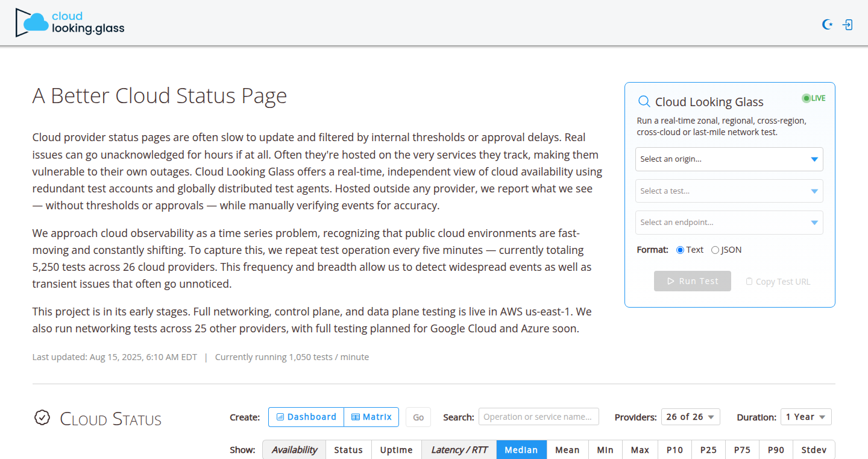The width and height of the screenshot is (868, 459).
Task: Click Currently running 1,050 tests / minute text
Action: pos(292,357)
